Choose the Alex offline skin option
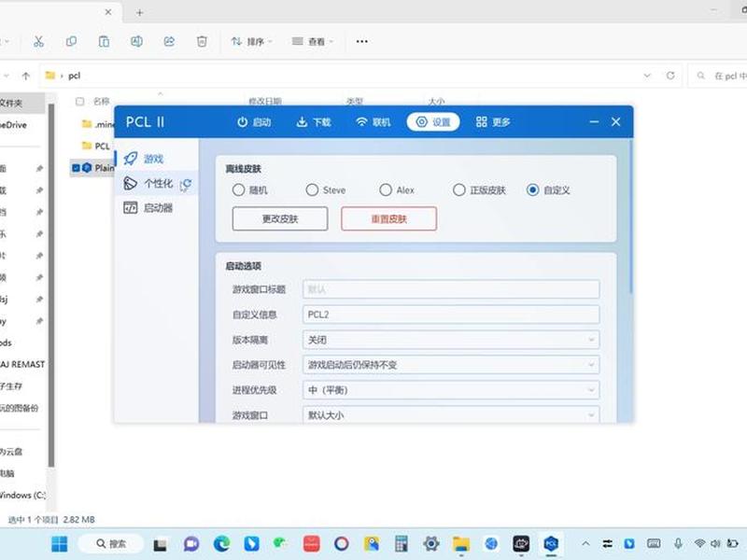The height and width of the screenshot is (560, 747). coord(397,190)
